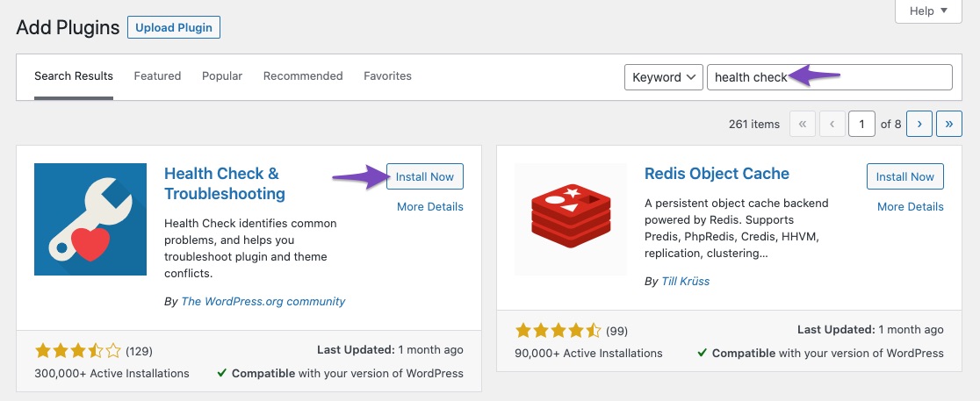980x401 pixels.
Task: Click the 90,000+ Active Installations text
Action: [588, 353]
